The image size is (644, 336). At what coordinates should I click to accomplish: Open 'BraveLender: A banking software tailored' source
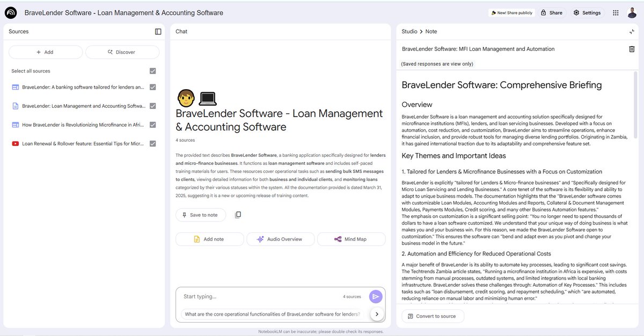pyautogui.click(x=83, y=87)
